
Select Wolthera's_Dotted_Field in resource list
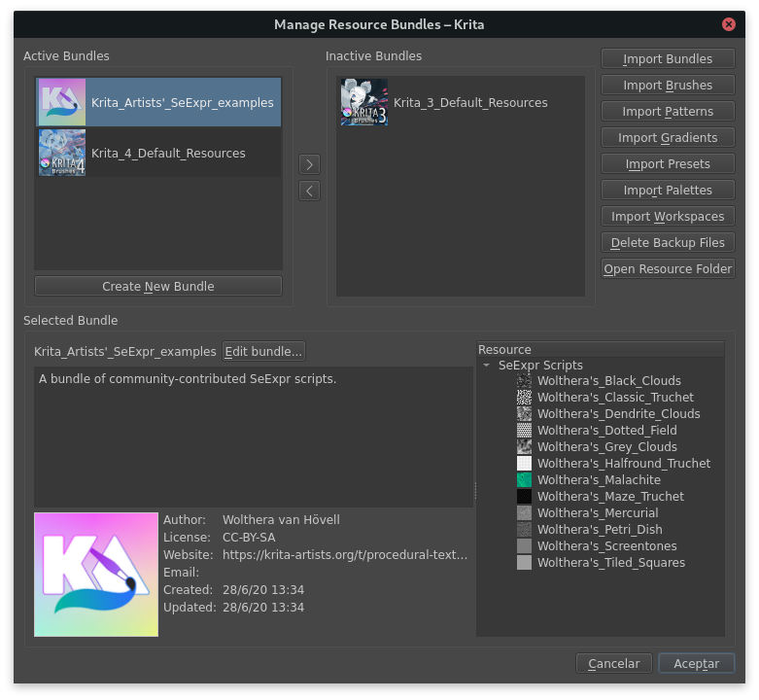606,431
